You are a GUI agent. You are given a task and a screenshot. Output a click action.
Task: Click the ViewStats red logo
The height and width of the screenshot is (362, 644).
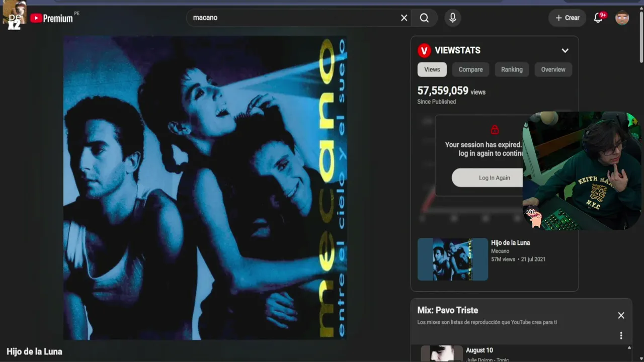click(x=424, y=50)
